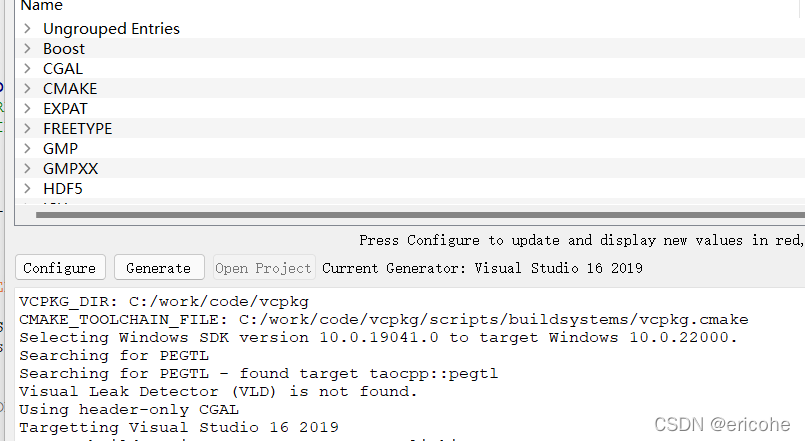Select the FREETYPE row label
Image resolution: width=805 pixels, height=441 pixels.
(x=77, y=129)
